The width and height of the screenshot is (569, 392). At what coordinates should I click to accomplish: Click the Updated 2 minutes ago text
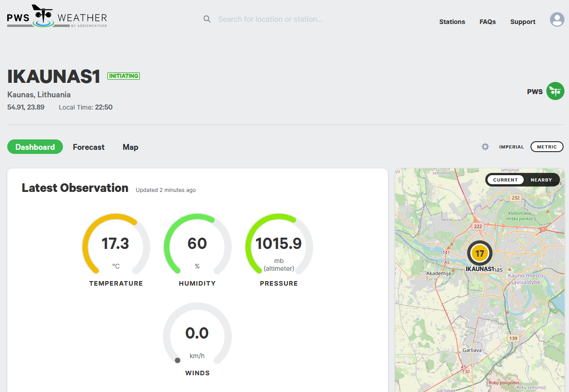(x=166, y=190)
